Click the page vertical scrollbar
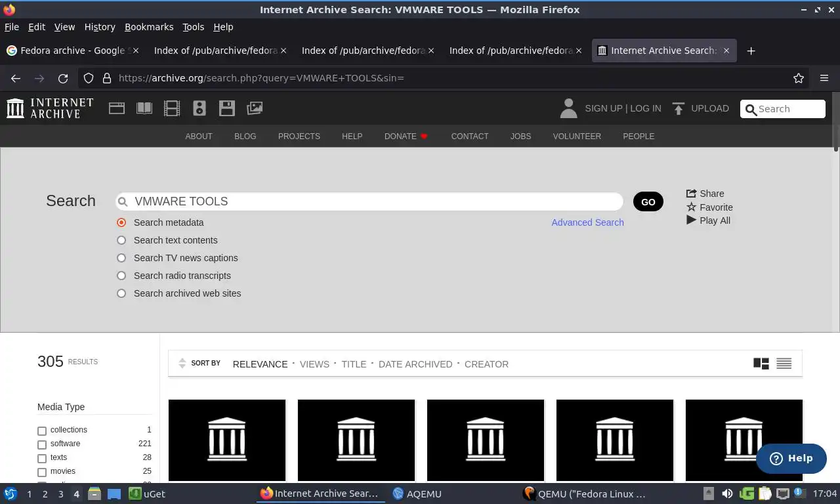Viewport: 840px width, 504px height. click(x=836, y=122)
